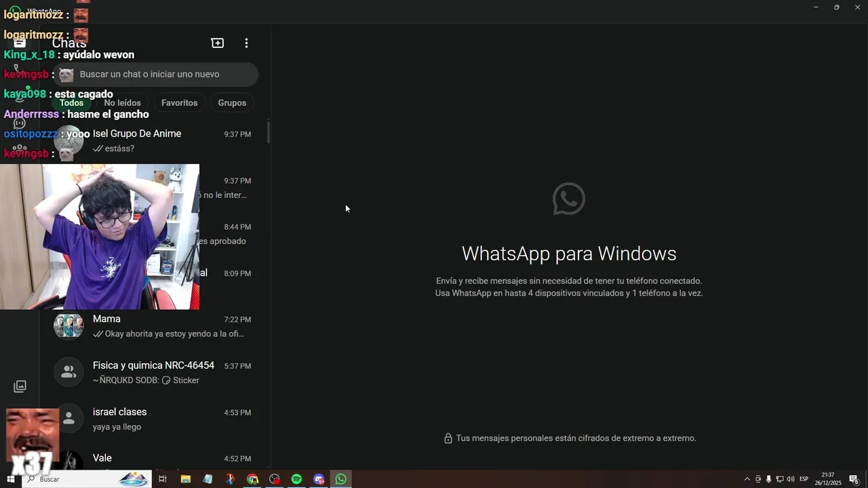Start a new chat with the compose icon
The image size is (868, 488).
pyautogui.click(x=218, y=43)
